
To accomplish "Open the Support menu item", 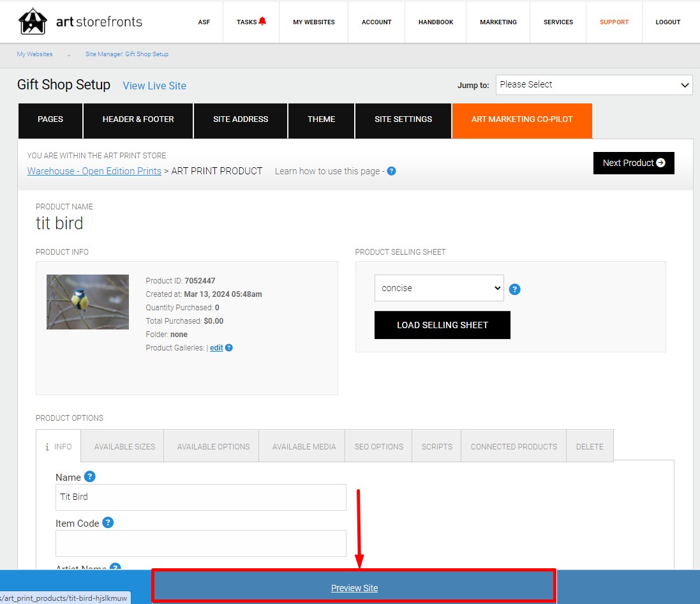I will click(614, 22).
